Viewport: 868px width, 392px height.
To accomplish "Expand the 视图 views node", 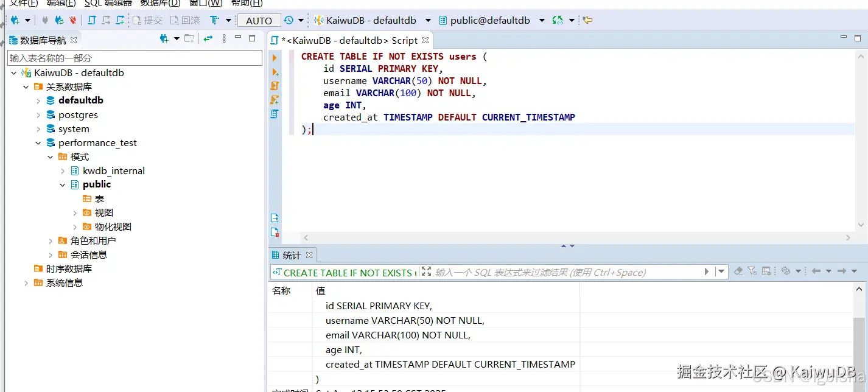I will 75,213.
